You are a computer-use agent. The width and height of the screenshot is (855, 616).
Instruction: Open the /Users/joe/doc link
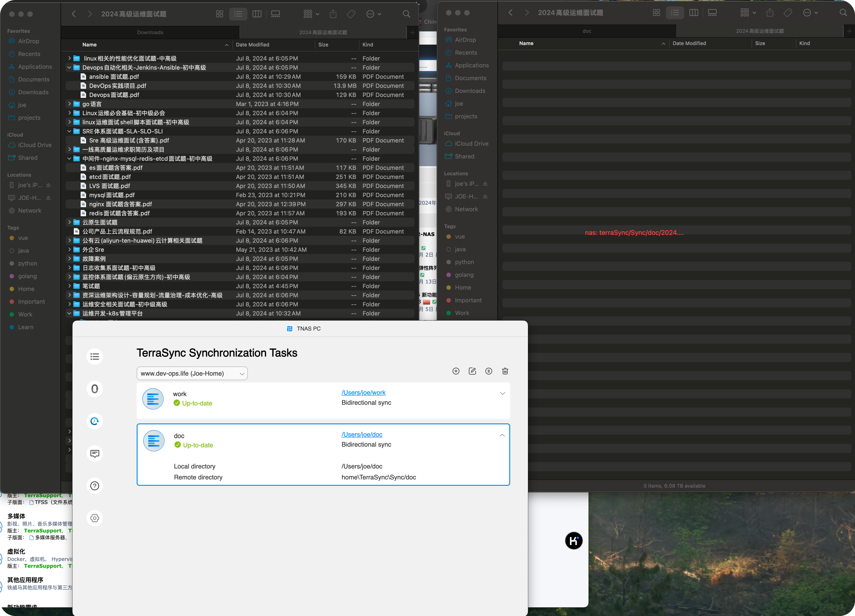click(x=361, y=434)
